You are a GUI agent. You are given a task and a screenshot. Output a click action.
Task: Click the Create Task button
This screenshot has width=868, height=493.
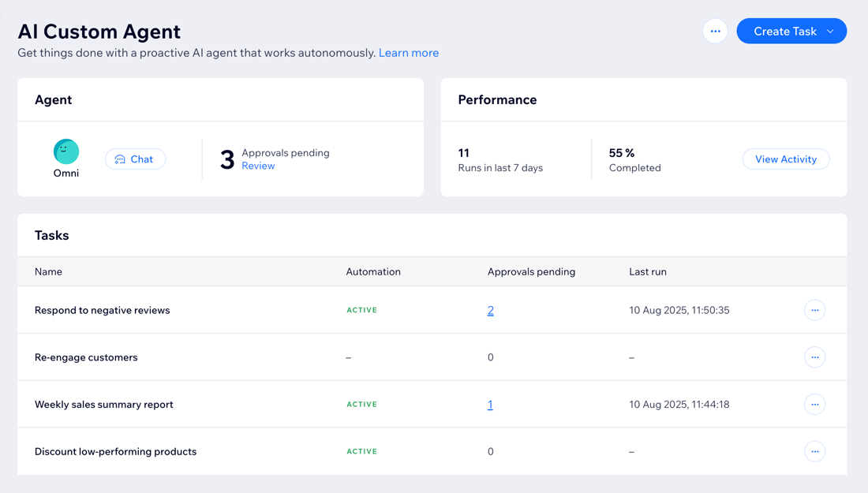coord(784,32)
